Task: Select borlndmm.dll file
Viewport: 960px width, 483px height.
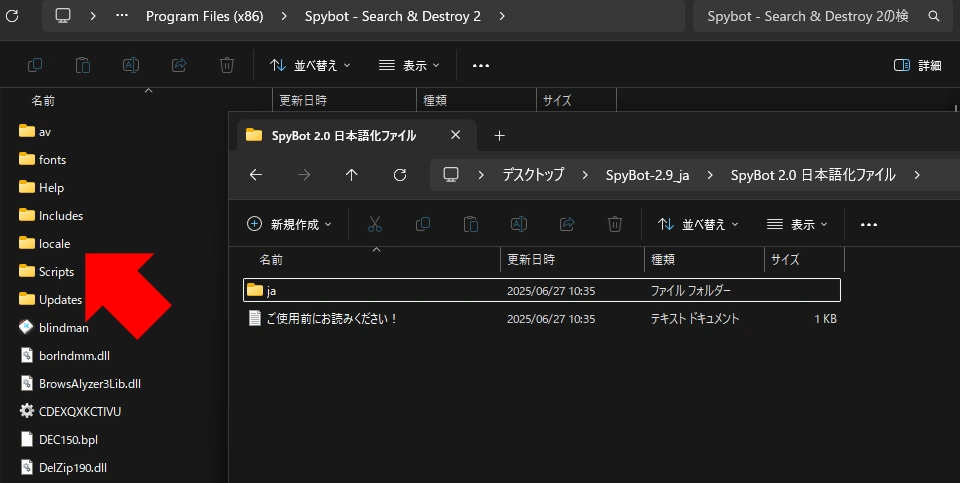Action: click(64, 356)
